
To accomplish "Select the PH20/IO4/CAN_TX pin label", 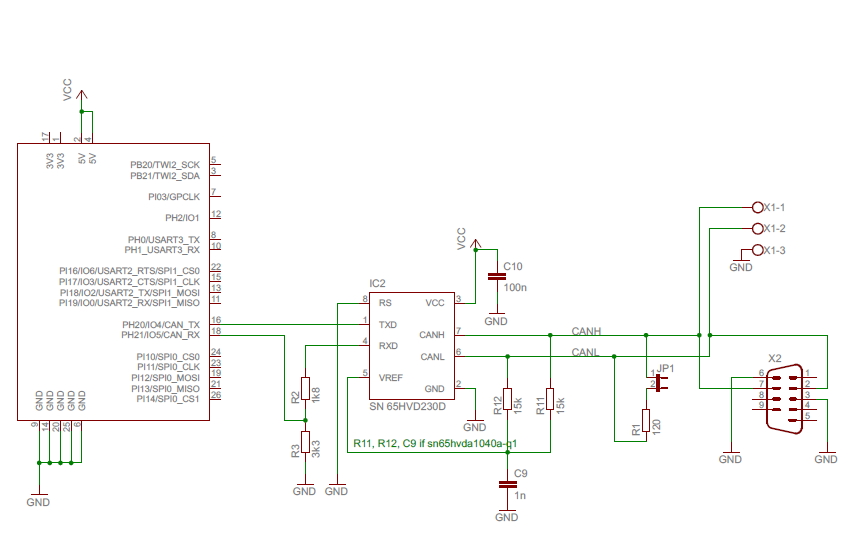I will [x=160, y=324].
